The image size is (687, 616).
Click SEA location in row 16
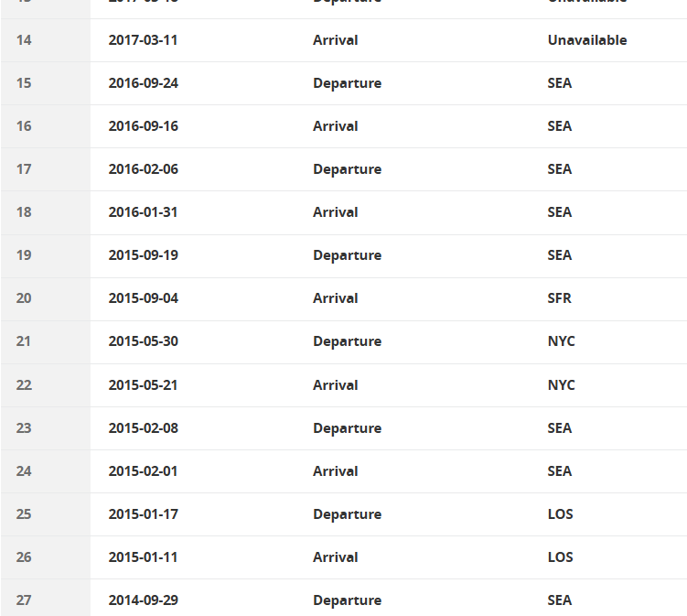(x=560, y=126)
